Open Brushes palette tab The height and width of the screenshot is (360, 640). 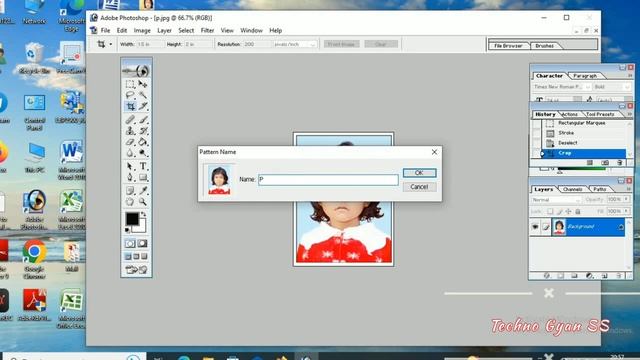pos(544,46)
